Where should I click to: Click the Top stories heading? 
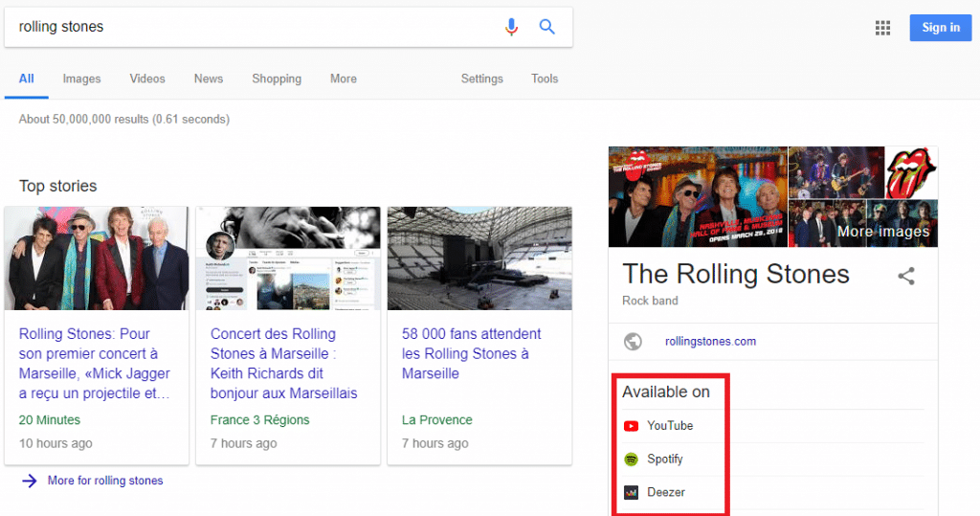coord(58,187)
